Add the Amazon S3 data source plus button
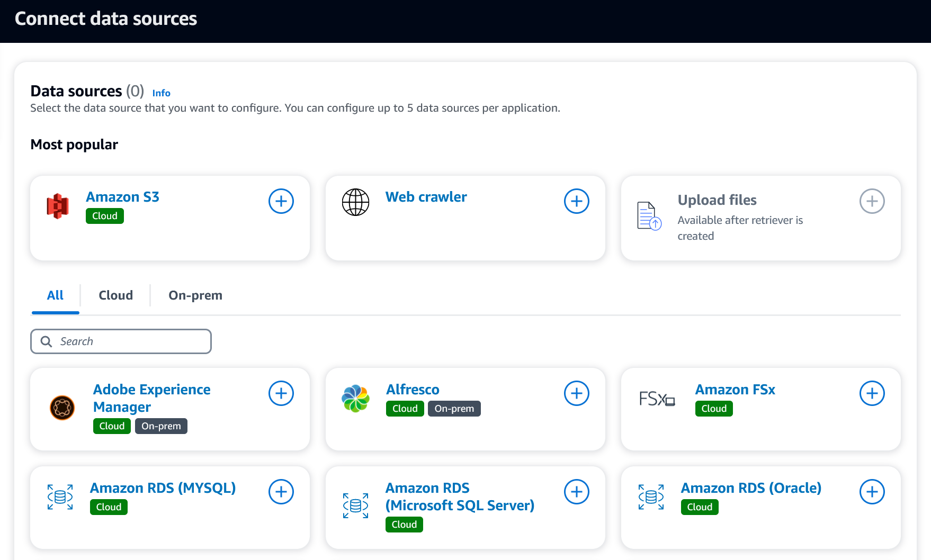Screen dimensions: 931x560 pyautogui.click(x=281, y=201)
